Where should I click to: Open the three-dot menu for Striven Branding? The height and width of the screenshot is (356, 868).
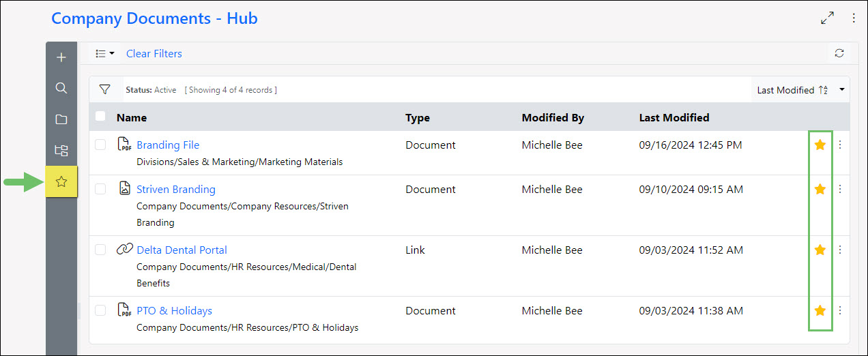pyautogui.click(x=840, y=189)
